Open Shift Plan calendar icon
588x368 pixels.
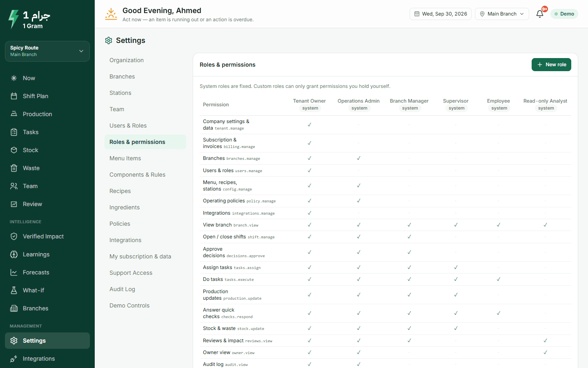pos(14,96)
